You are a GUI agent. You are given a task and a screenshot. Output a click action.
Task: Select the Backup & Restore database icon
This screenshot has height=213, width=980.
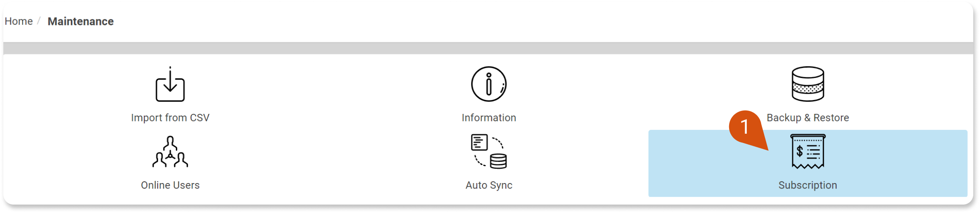tap(808, 84)
